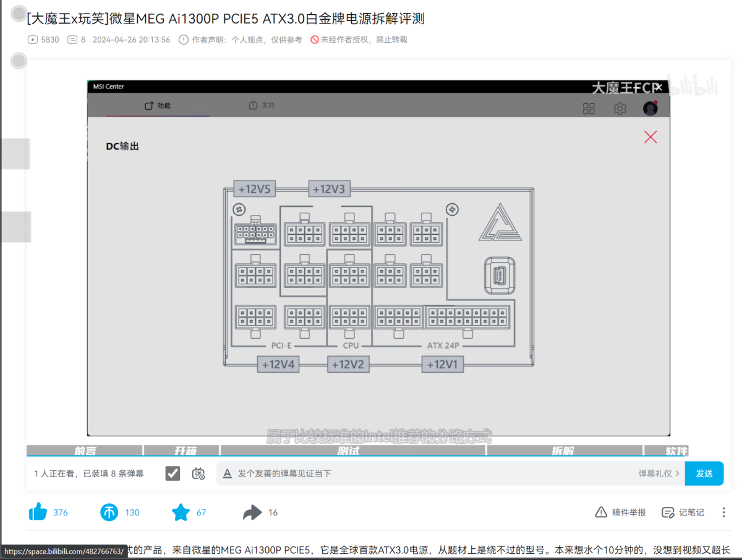The height and width of the screenshot is (560, 742).
Task: Open danmaku settings icon
Action: (198, 473)
